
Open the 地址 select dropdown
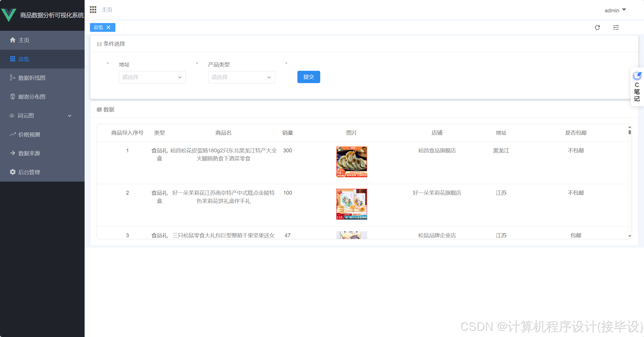click(152, 77)
